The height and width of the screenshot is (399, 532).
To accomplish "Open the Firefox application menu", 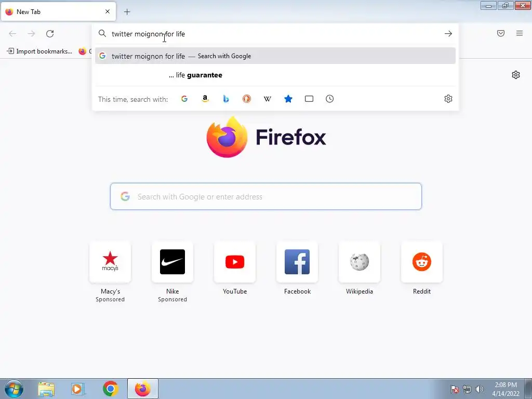I will (x=520, y=33).
